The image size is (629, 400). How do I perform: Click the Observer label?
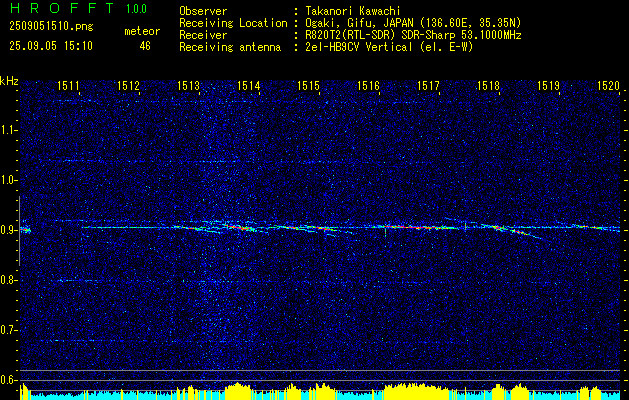click(203, 11)
